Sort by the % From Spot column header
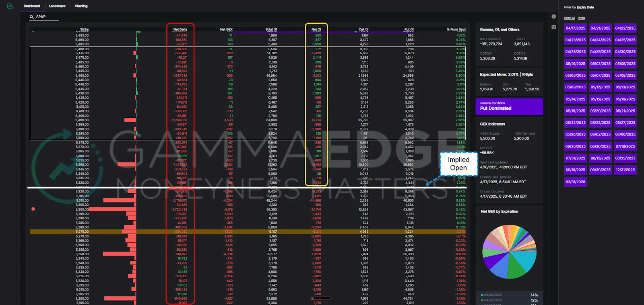 point(456,29)
